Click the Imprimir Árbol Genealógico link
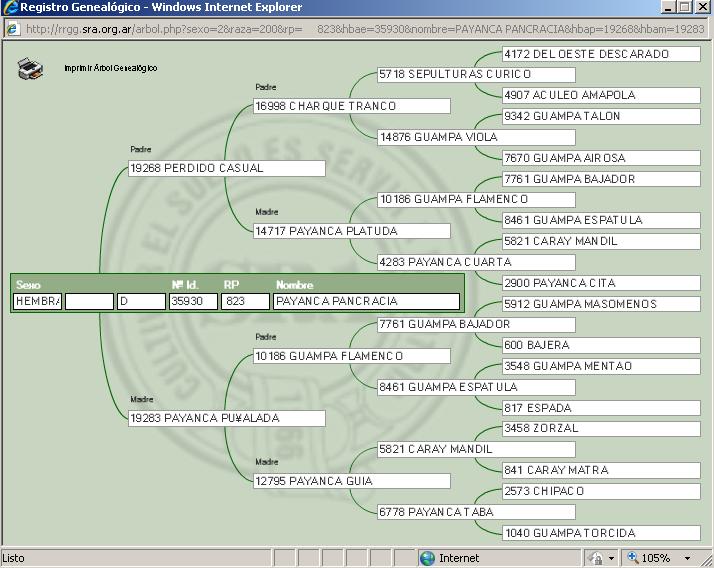Screen dimensions: 714x568 click(x=110, y=69)
